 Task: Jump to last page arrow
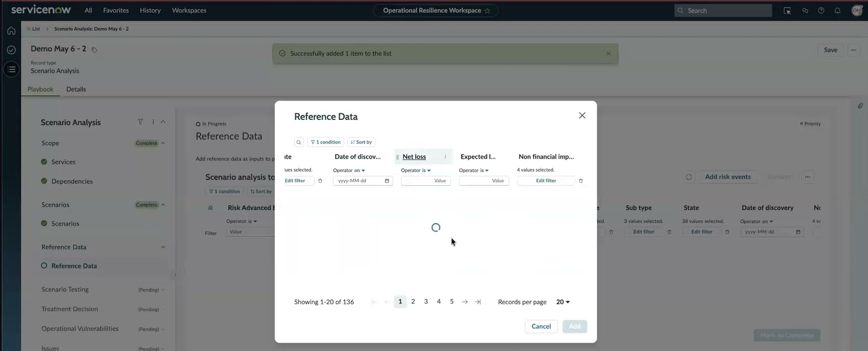point(478,302)
